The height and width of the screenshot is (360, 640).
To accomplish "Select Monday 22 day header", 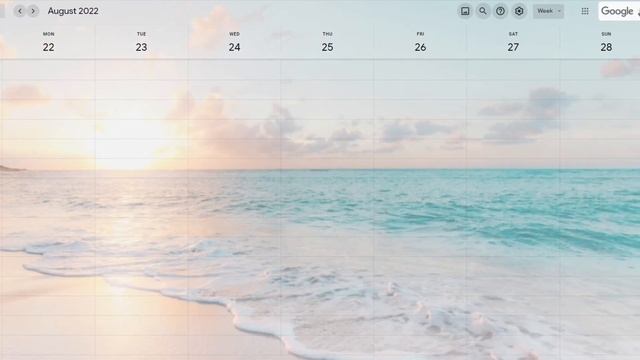I will coord(49,43).
